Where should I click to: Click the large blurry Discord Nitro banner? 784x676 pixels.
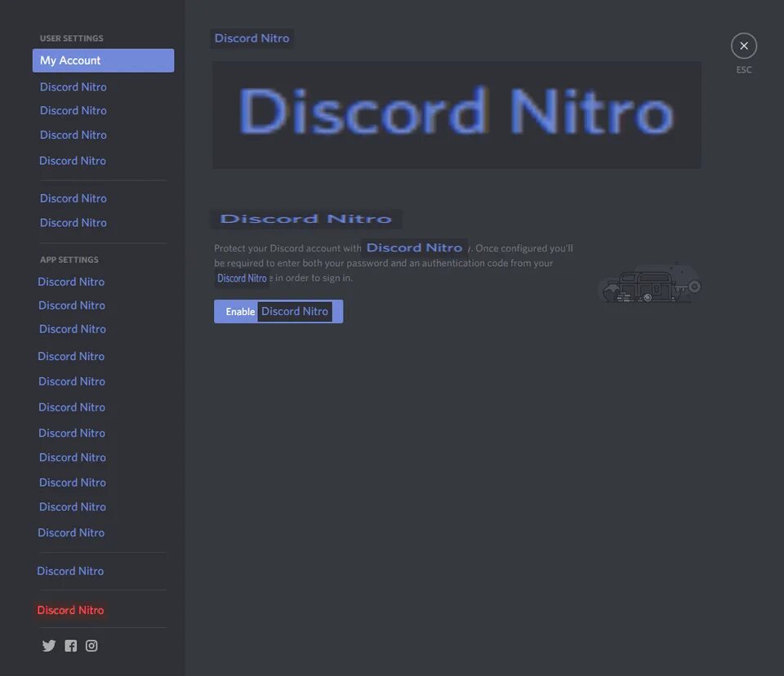457,114
